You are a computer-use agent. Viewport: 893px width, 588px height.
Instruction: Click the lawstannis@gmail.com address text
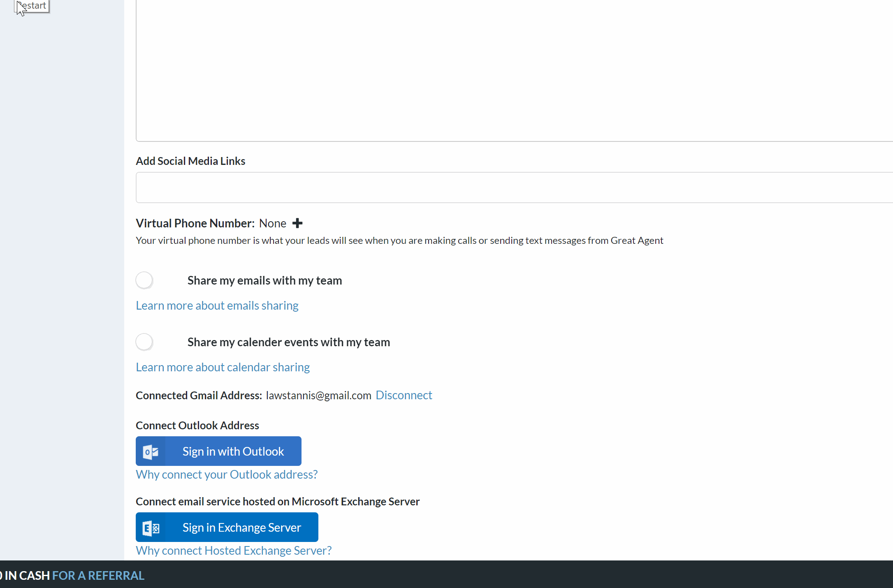(318, 396)
